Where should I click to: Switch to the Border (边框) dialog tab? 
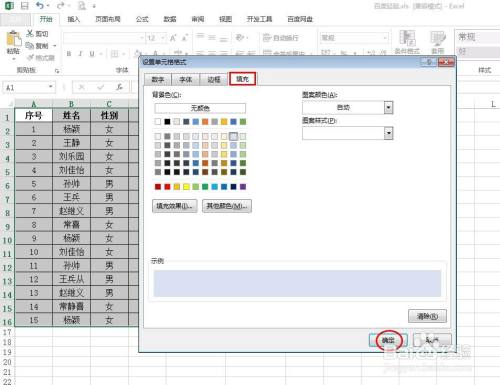(214, 79)
